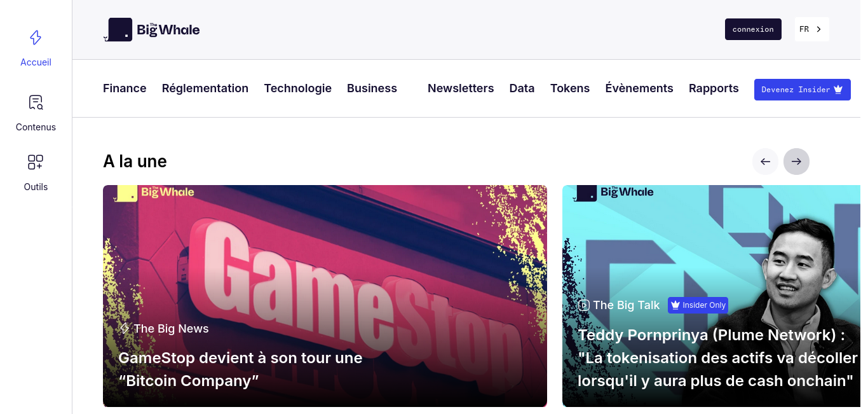
Task: Click the A la une heading
Action: pyautogui.click(x=135, y=162)
